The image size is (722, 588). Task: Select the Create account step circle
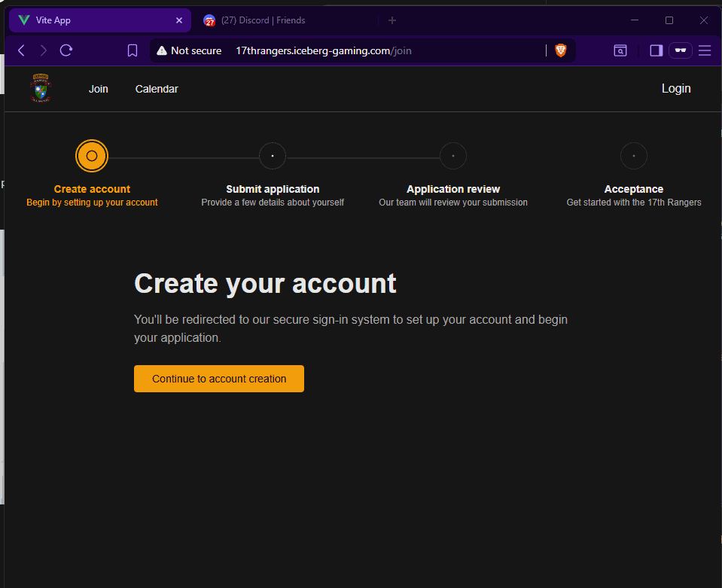tap(92, 156)
